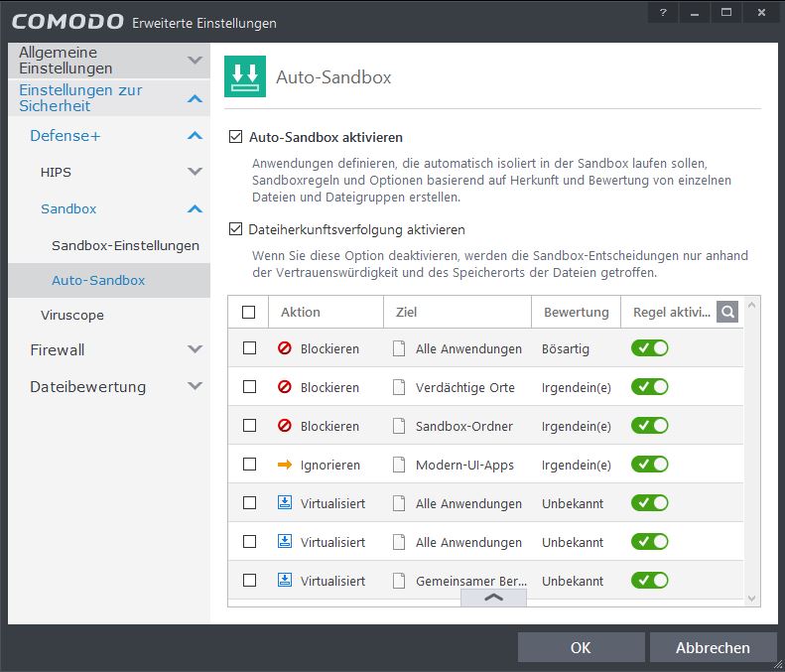
Task: Turn off the rule switch for Modern-UI-Apps
Action: 650,465
